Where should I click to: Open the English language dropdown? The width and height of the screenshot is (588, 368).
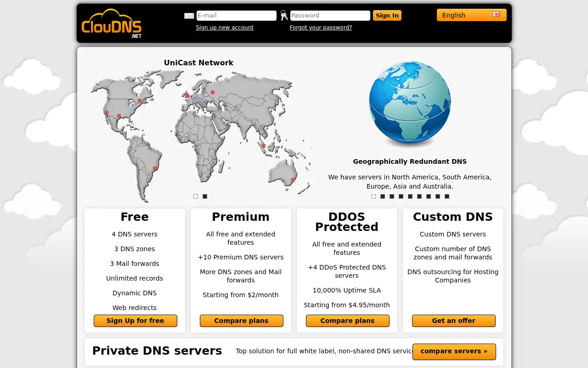coord(472,15)
